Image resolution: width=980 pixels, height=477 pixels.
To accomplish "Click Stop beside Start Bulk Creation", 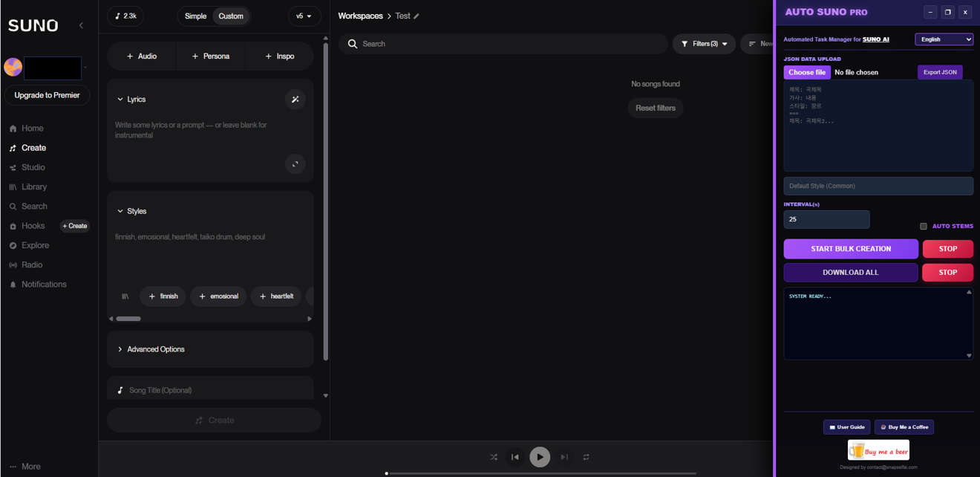I will point(947,249).
